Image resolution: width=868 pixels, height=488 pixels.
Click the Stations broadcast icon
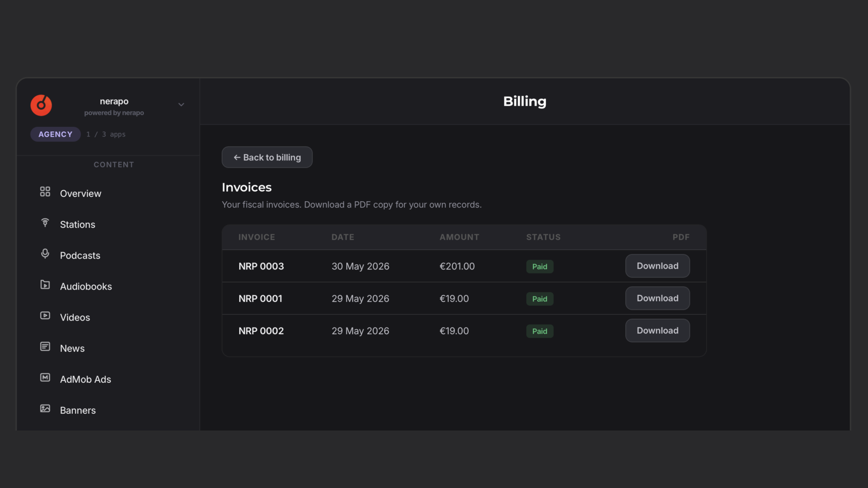point(45,223)
